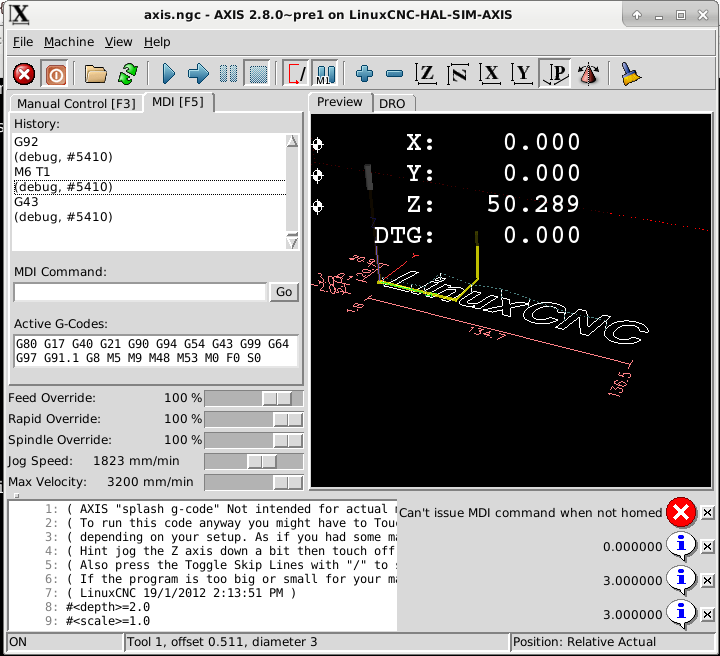Stop program execution

click(258, 73)
